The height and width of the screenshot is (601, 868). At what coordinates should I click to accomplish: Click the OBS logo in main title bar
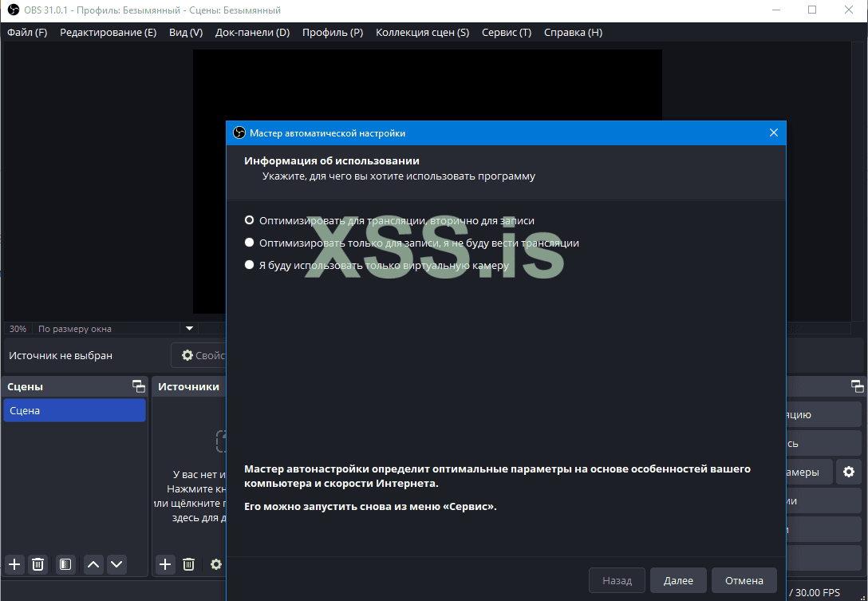[x=14, y=10]
